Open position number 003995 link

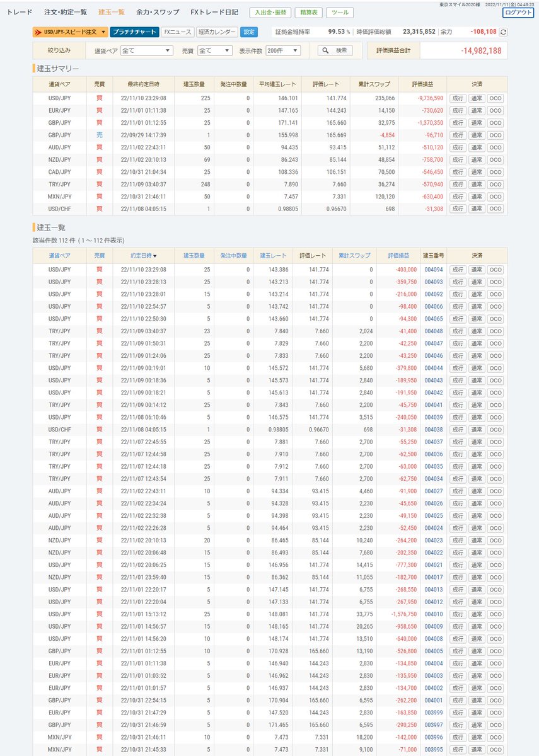434,750
